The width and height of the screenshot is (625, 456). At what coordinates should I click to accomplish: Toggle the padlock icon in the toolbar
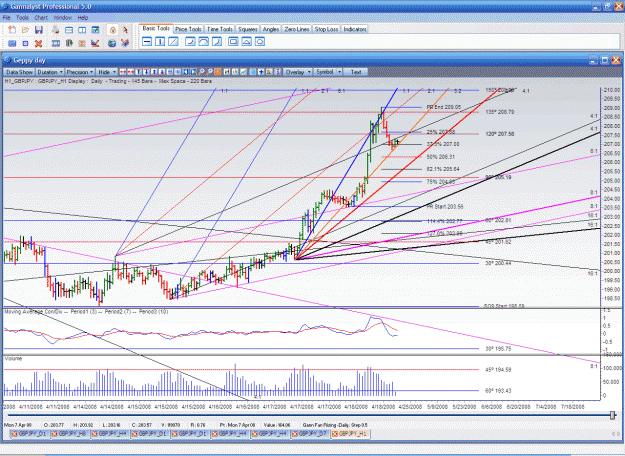(x=113, y=30)
